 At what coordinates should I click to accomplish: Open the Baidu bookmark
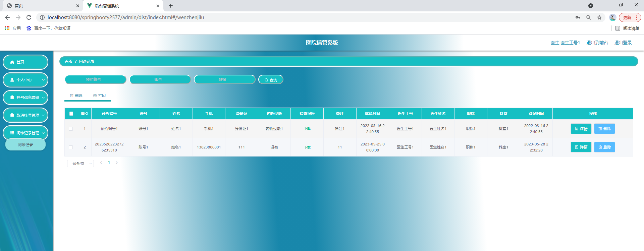49,28
